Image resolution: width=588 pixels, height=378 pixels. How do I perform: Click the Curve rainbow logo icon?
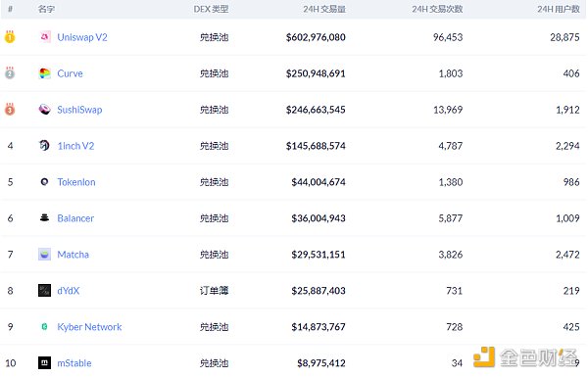tap(45, 73)
